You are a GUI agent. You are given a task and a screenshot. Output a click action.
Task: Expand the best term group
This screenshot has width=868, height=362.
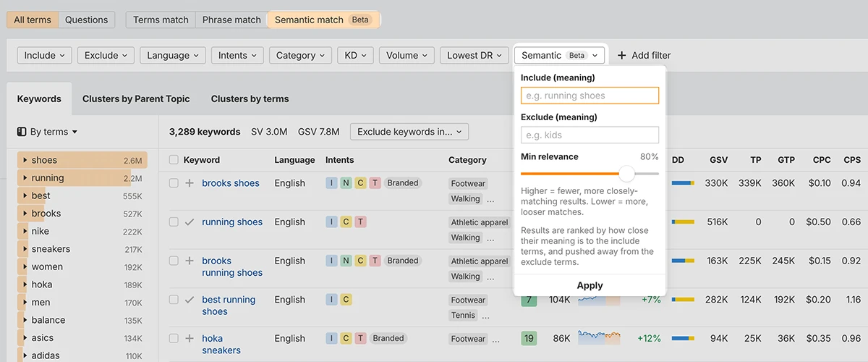25,195
